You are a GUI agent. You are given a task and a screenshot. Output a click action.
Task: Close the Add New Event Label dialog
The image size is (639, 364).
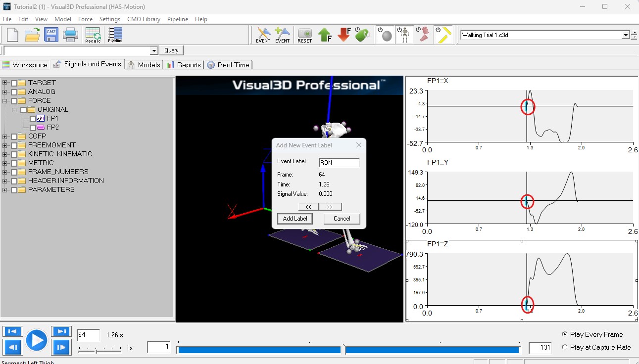click(x=359, y=145)
